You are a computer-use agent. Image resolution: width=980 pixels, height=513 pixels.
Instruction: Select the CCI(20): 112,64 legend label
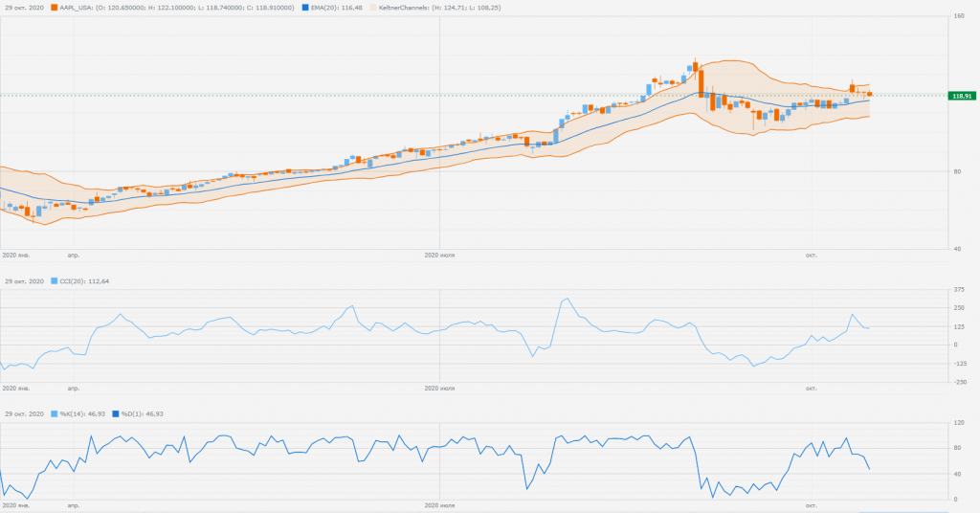pyautogui.click(x=84, y=281)
